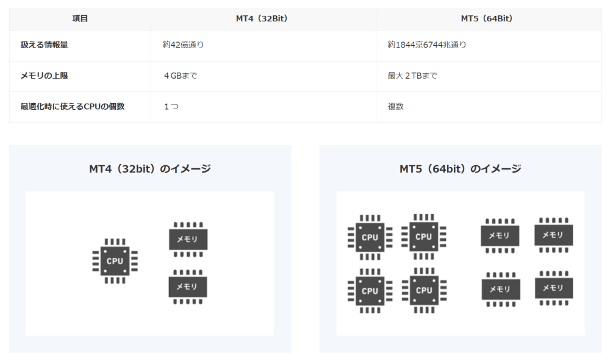
Task: Click the MT5（64bit）のイメージ heading
Action: tap(461, 169)
